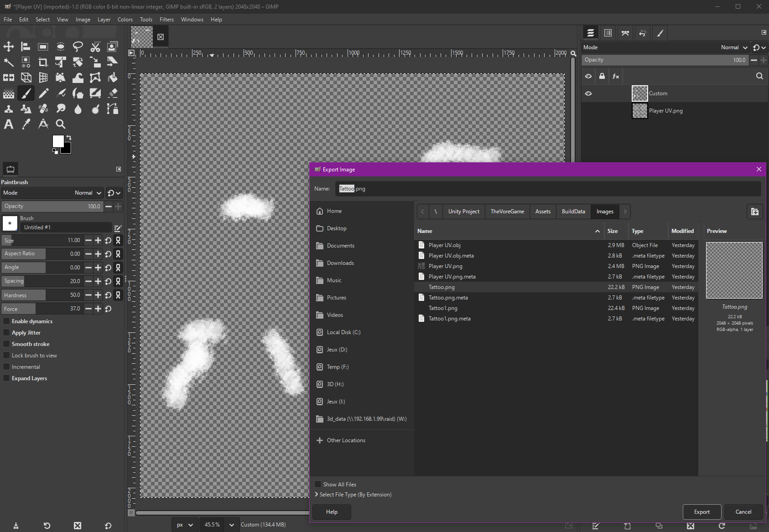The image size is (769, 532).
Task: Pick the Color Picker tool
Action: [x=26, y=124]
